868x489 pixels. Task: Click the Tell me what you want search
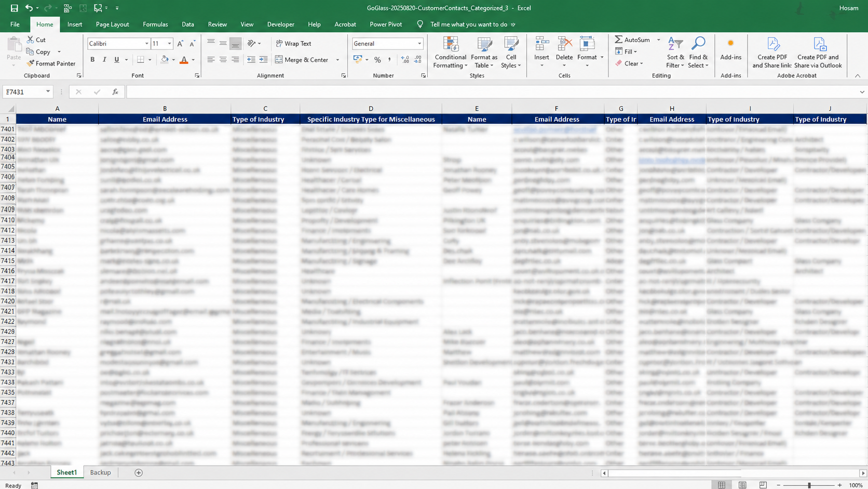(469, 24)
